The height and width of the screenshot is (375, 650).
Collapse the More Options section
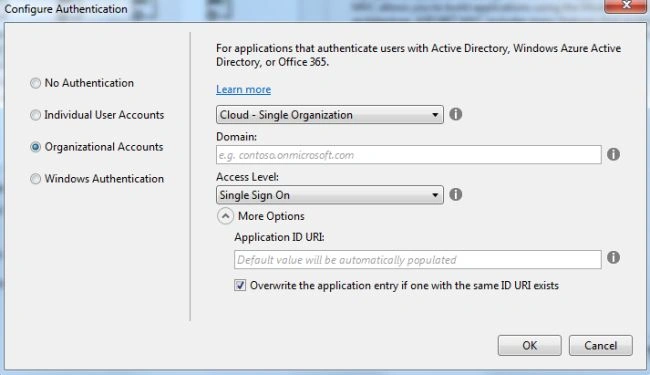225,216
